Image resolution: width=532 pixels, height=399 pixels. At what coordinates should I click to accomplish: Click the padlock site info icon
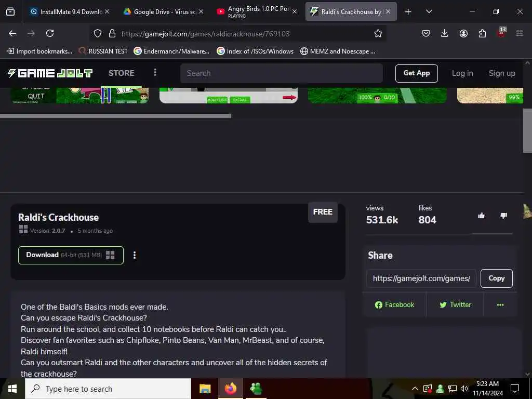tap(112, 33)
